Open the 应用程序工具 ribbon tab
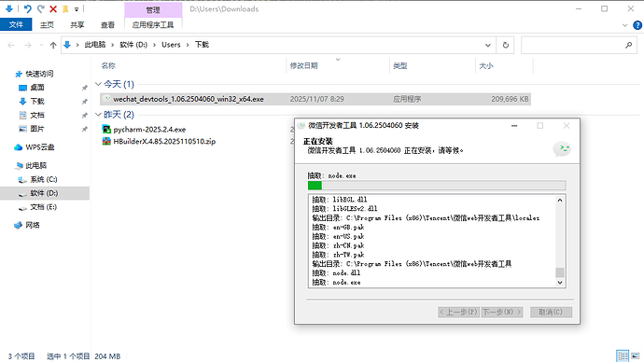This screenshot has width=644, height=362. point(153,24)
